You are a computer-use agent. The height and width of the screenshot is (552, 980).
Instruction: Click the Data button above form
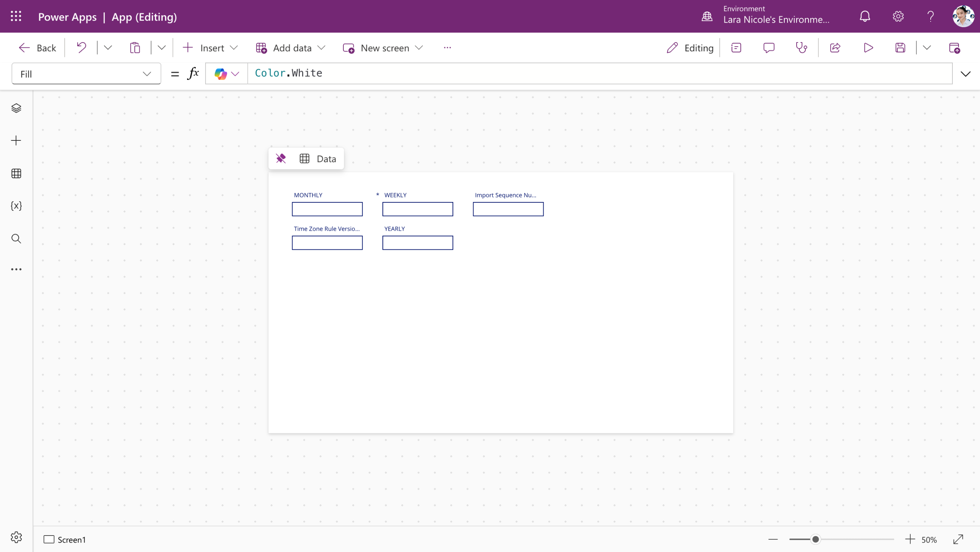pyautogui.click(x=318, y=158)
